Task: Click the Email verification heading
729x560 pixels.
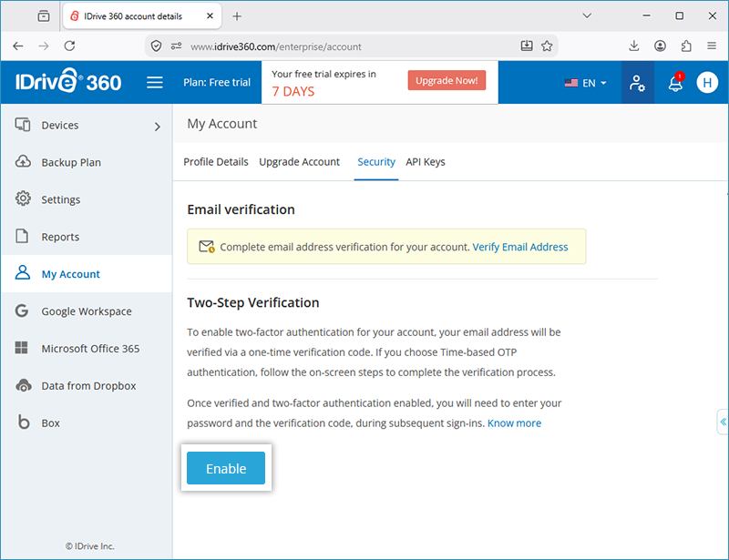Action: [x=241, y=209]
